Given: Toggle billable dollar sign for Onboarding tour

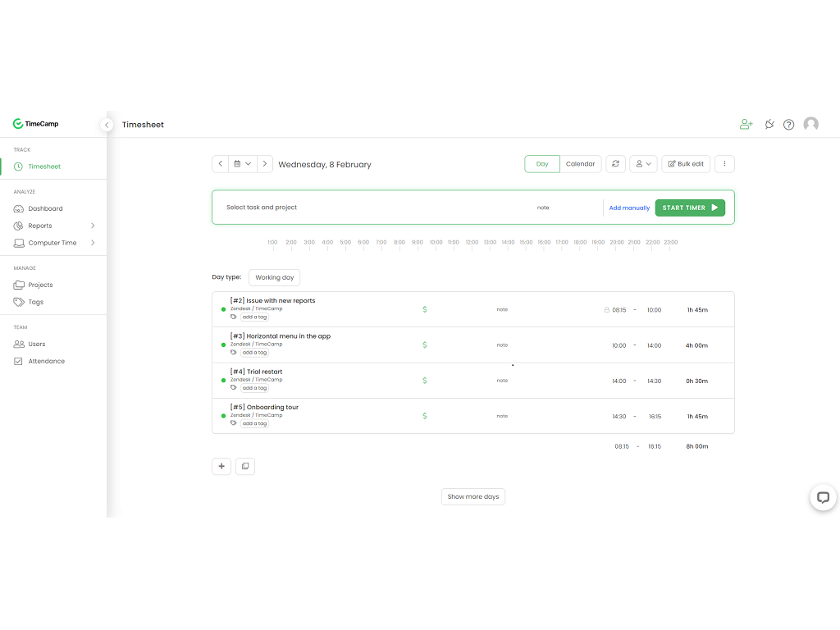Looking at the screenshot, I should click(x=424, y=416).
